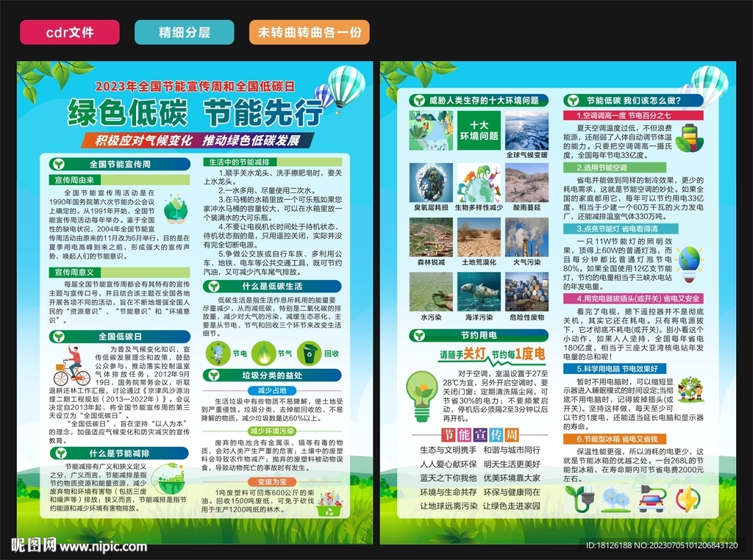Click the pink 'cdr文件' badge

coord(70,32)
